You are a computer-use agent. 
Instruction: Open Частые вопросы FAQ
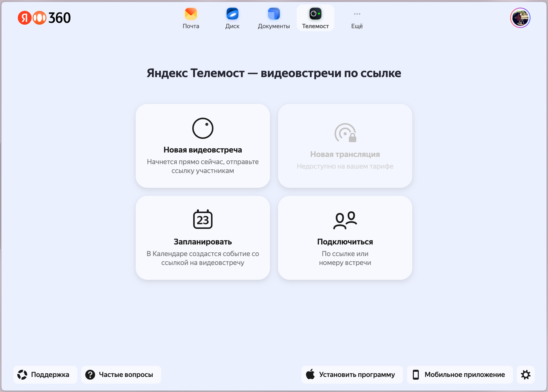(x=121, y=374)
